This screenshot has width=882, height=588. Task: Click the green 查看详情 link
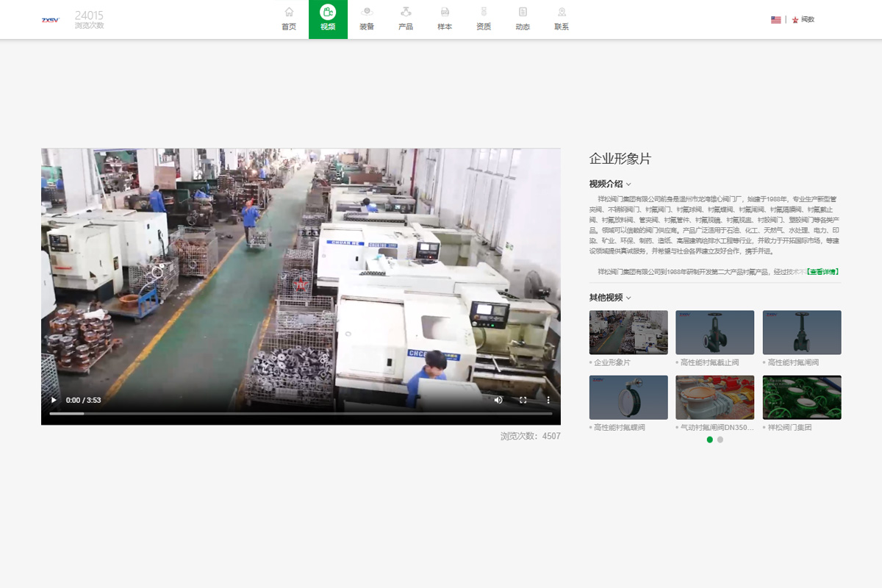[822, 271]
